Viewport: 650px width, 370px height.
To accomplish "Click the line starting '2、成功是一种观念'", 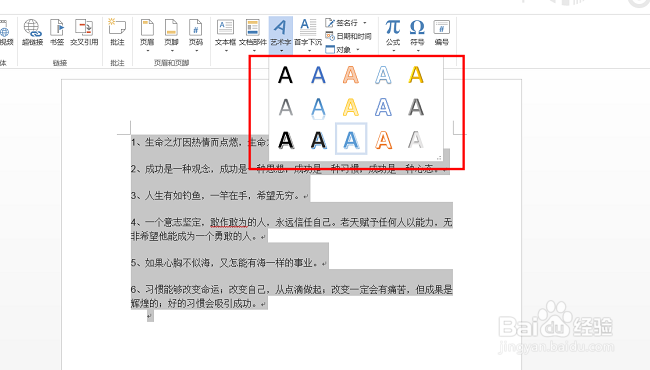I will tap(289, 169).
